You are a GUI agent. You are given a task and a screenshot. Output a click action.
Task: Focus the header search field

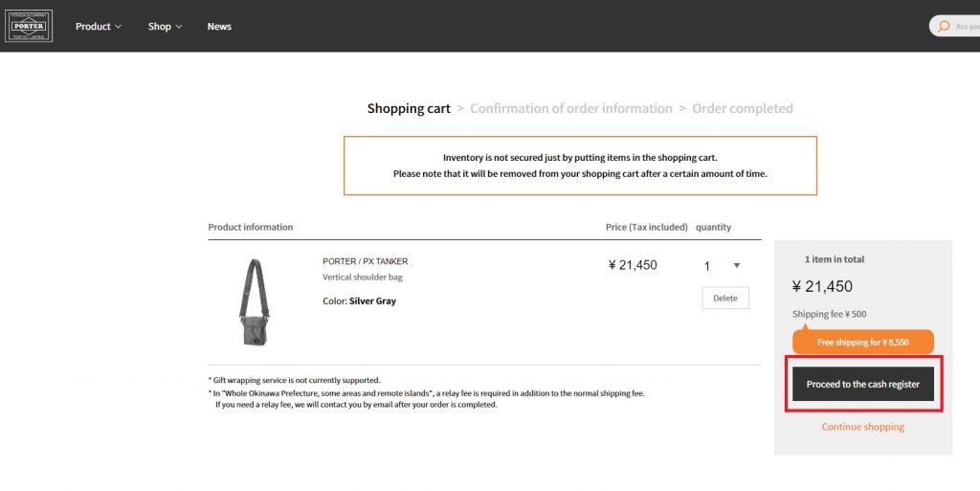point(965,27)
